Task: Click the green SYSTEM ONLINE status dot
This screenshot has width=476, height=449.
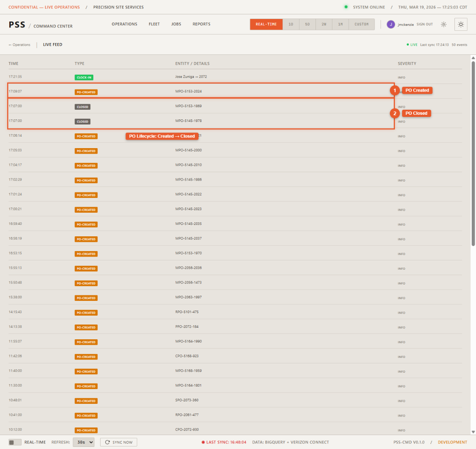Action: 347,7
